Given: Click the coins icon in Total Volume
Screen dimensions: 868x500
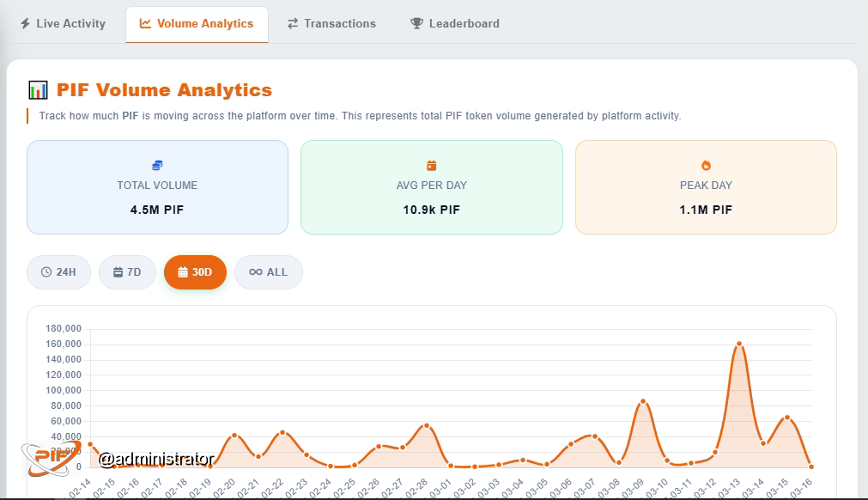Looking at the screenshot, I should [157, 166].
